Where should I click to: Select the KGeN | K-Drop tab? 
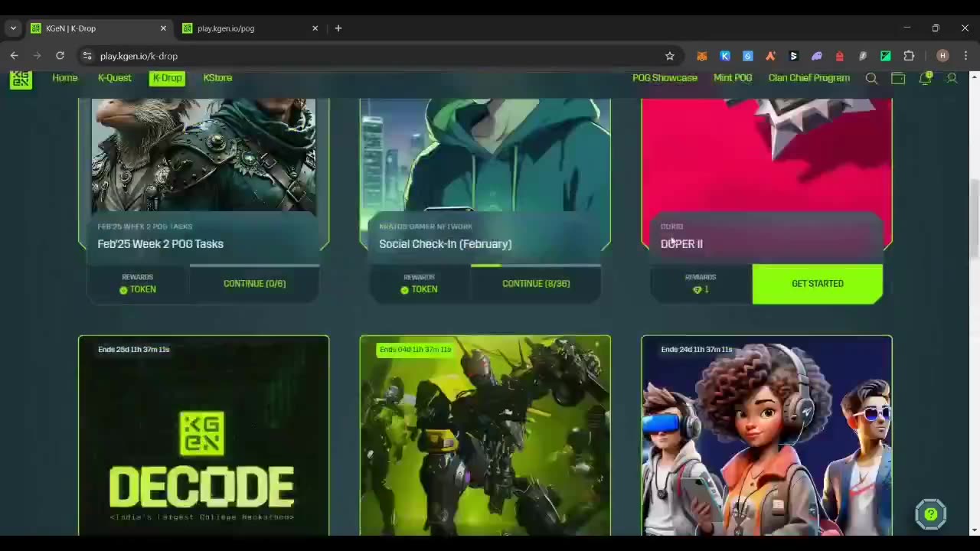[x=99, y=28]
